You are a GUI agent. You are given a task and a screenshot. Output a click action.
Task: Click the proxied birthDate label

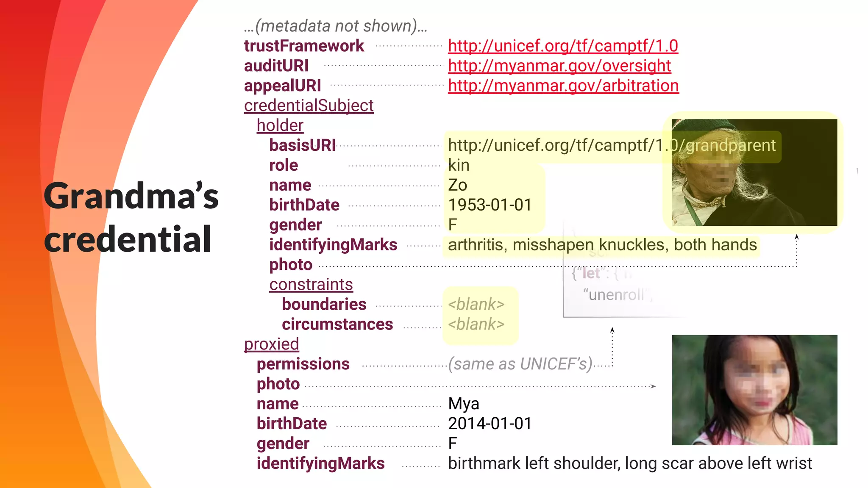coord(292,424)
